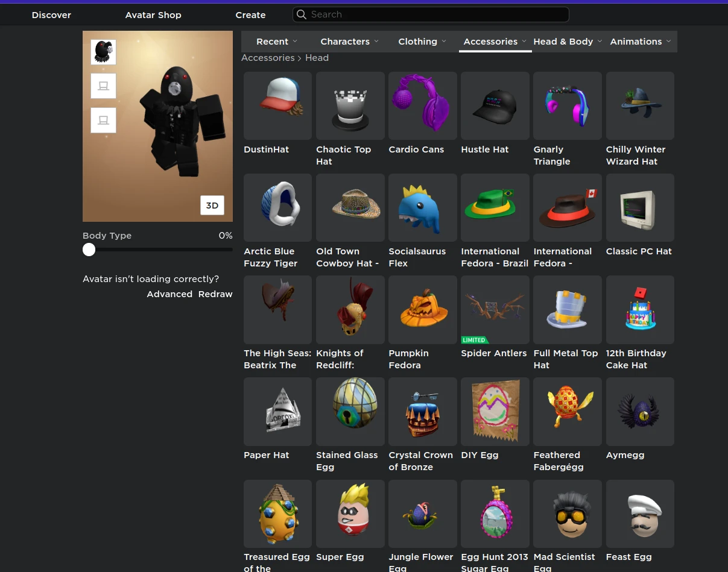Image resolution: width=728 pixels, height=572 pixels.
Task: Equip the limited Spider Antlers
Action: (x=495, y=310)
